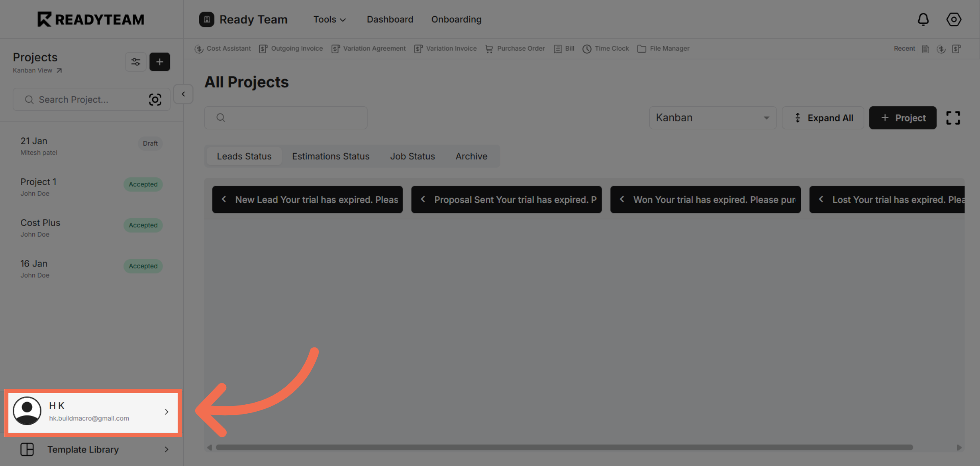Open the Variation Agreement tool
980x466 pixels.
coord(368,48)
